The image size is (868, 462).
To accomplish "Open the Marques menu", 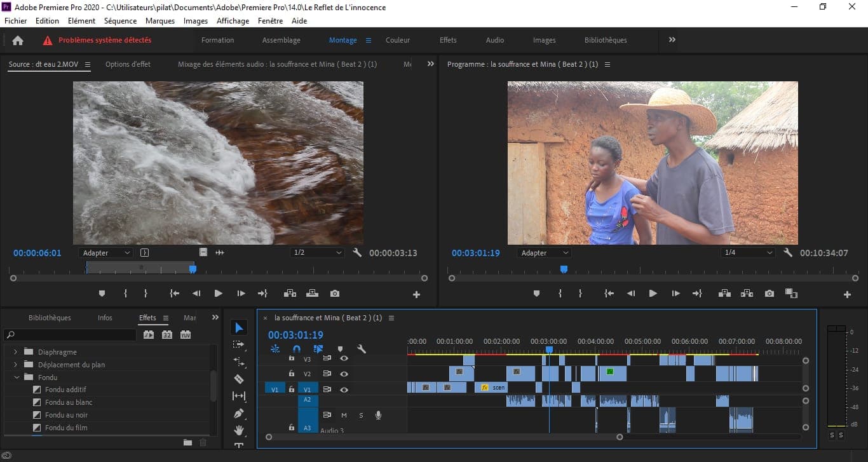I will click(x=160, y=21).
